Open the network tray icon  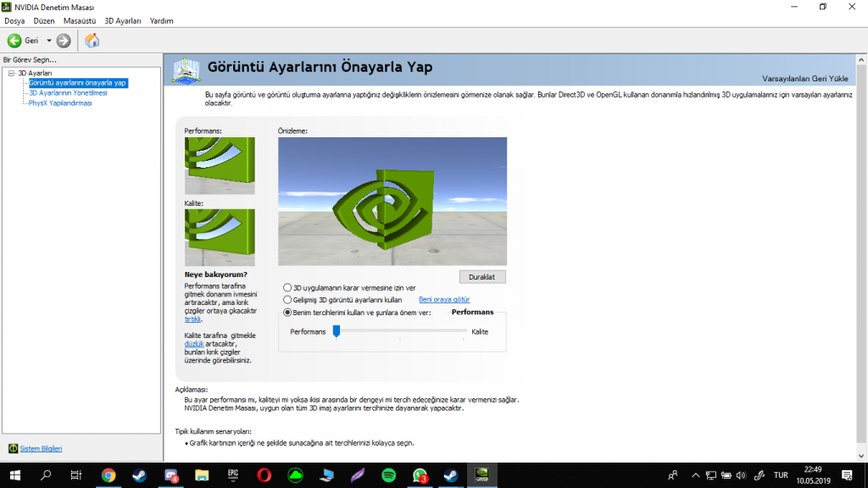[x=711, y=475]
